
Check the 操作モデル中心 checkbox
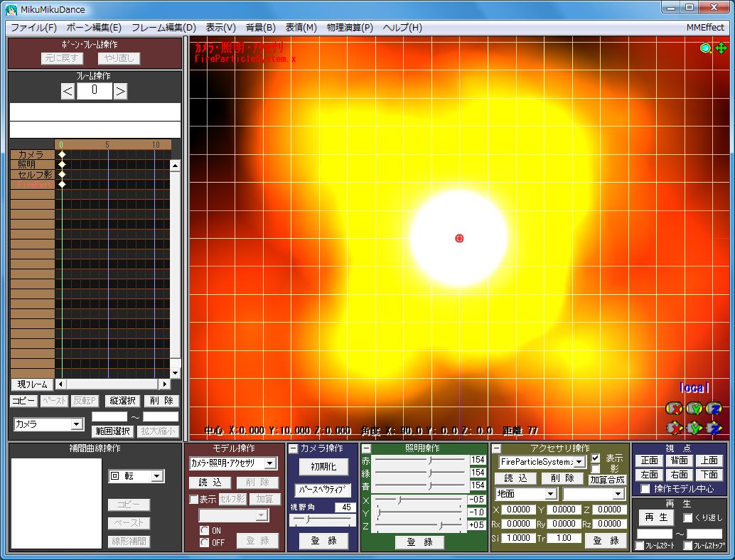(645, 489)
